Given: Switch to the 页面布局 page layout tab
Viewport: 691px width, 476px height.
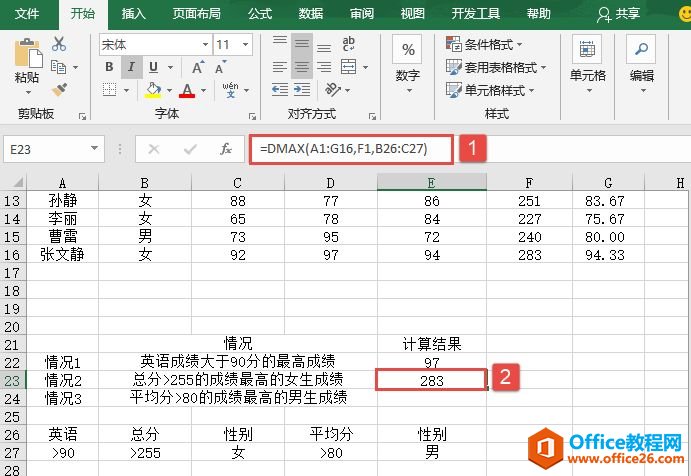Looking at the screenshot, I should pos(197,14).
